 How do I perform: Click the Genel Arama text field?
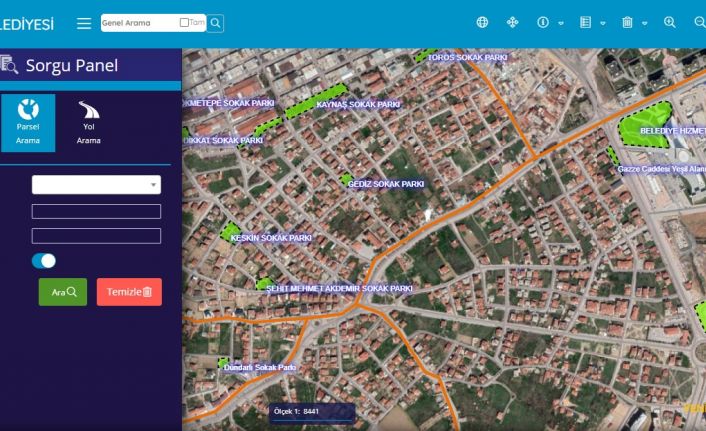tap(138, 22)
